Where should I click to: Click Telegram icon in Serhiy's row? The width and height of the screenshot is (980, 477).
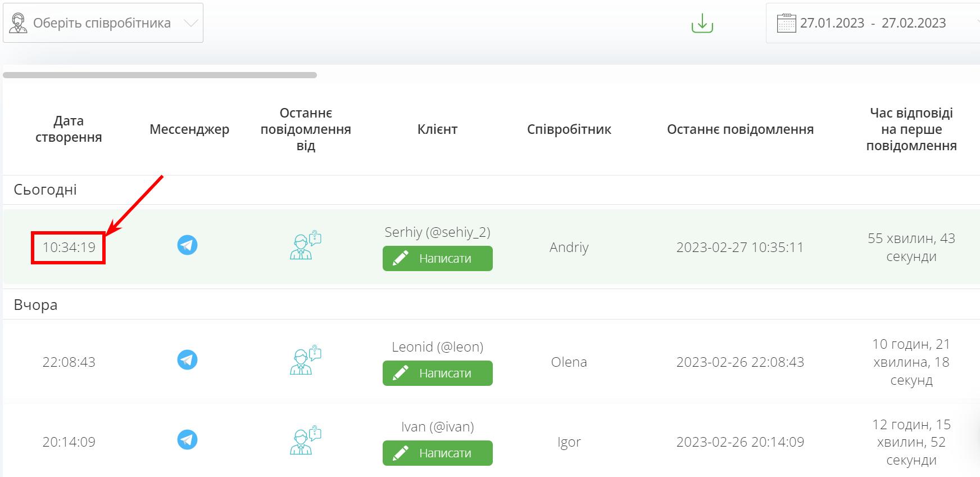click(x=187, y=245)
